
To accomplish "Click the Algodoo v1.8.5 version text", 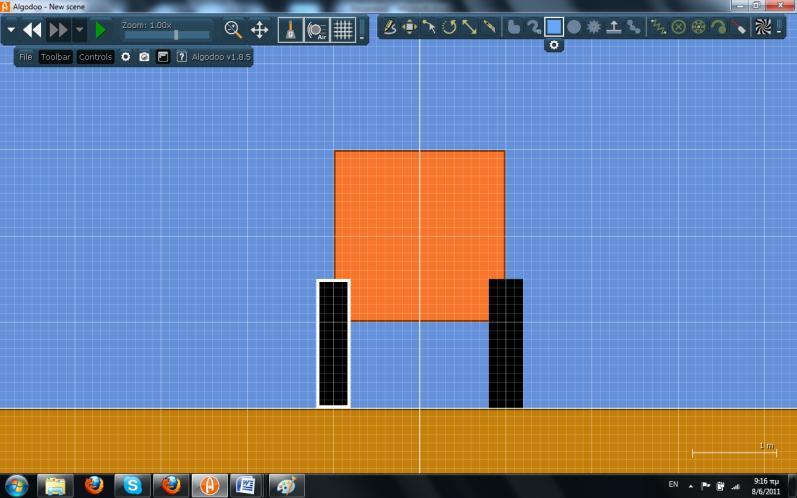I will pos(221,57).
